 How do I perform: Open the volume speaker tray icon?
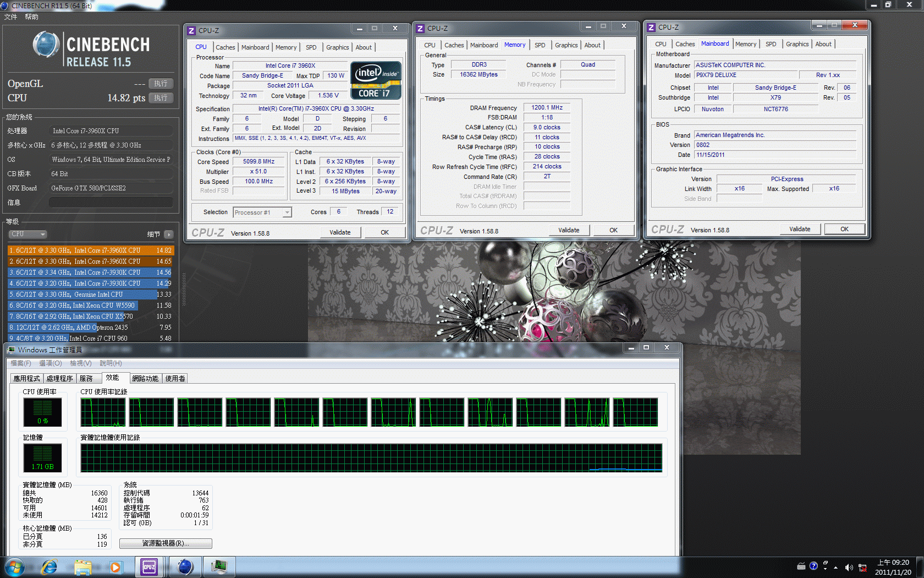click(849, 567)
